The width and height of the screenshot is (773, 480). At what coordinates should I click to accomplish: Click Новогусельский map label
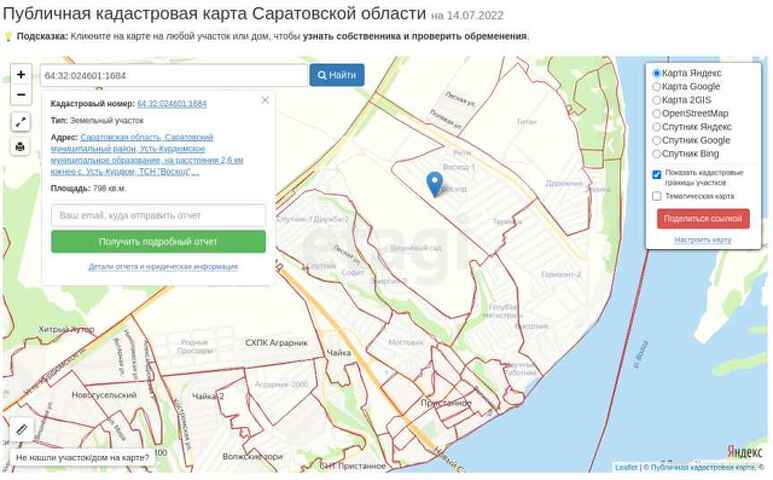[x=104, y=395]
